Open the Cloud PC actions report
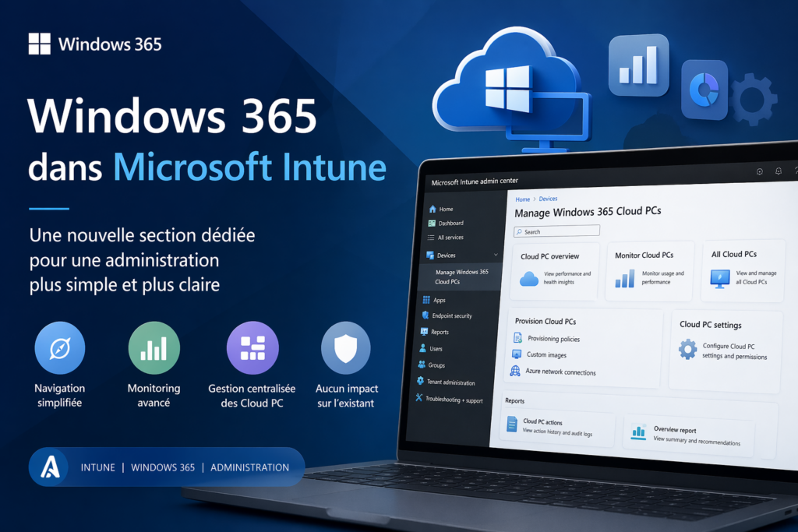This screenshot has width=798, height=532. pos(559,427)
